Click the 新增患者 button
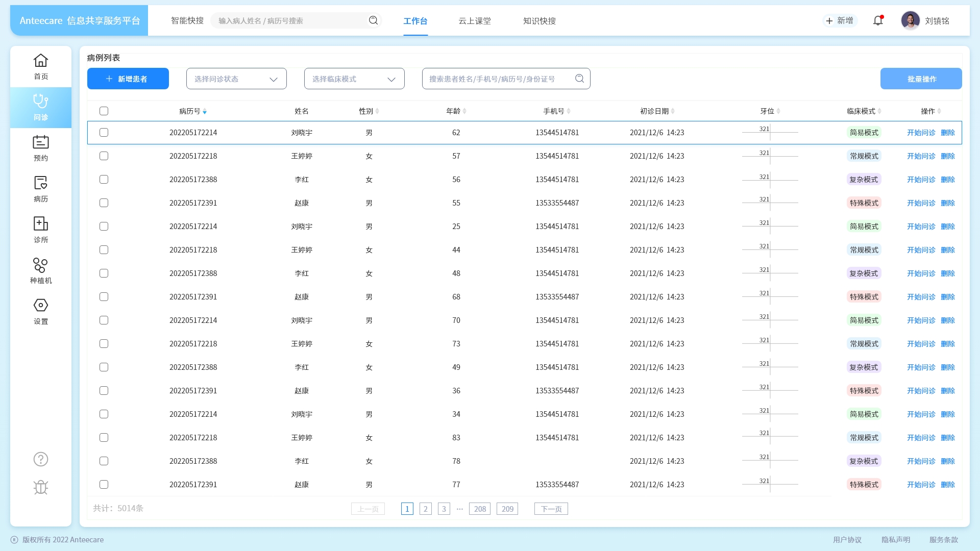 pyautogui.click(x=128, y=79)
